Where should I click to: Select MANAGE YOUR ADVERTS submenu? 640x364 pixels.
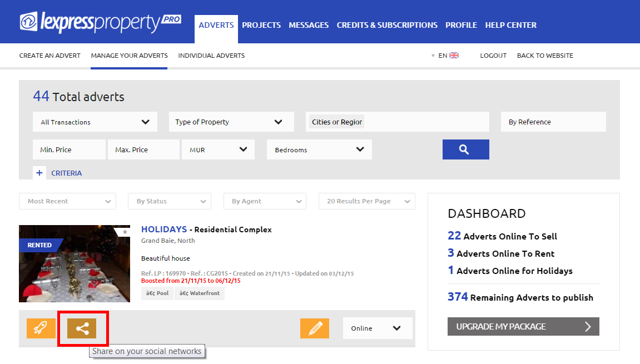click(x=129, y=56)
